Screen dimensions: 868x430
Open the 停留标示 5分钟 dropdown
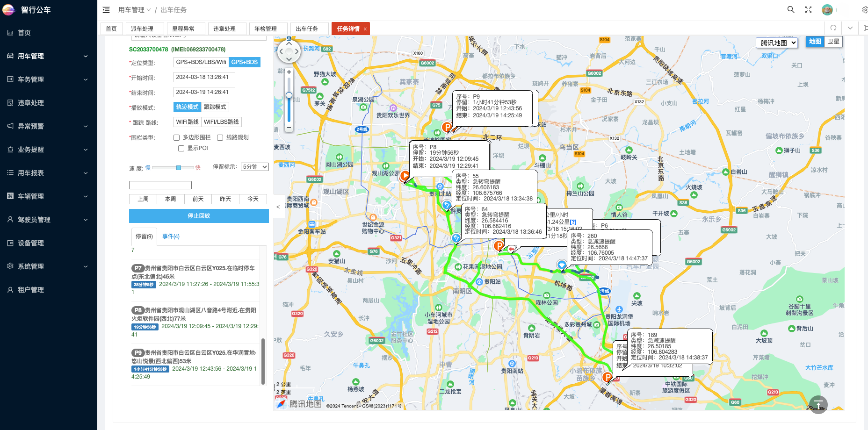pos(255,167)
